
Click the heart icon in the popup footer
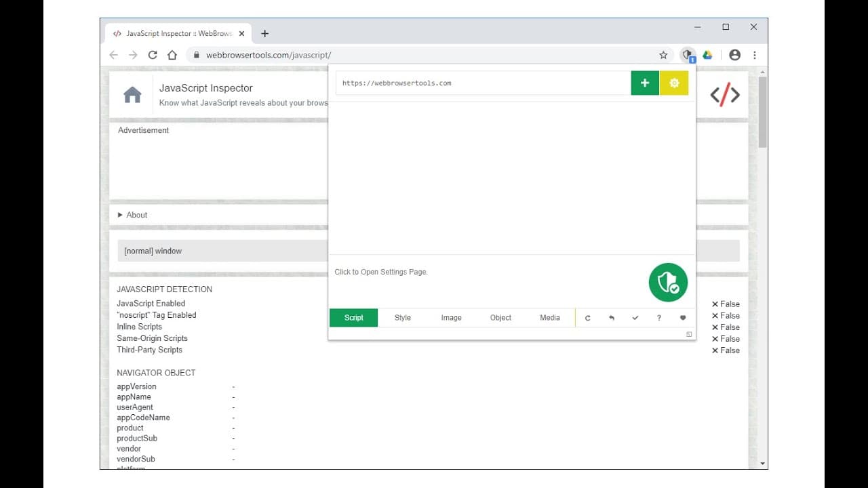(683, 318)
